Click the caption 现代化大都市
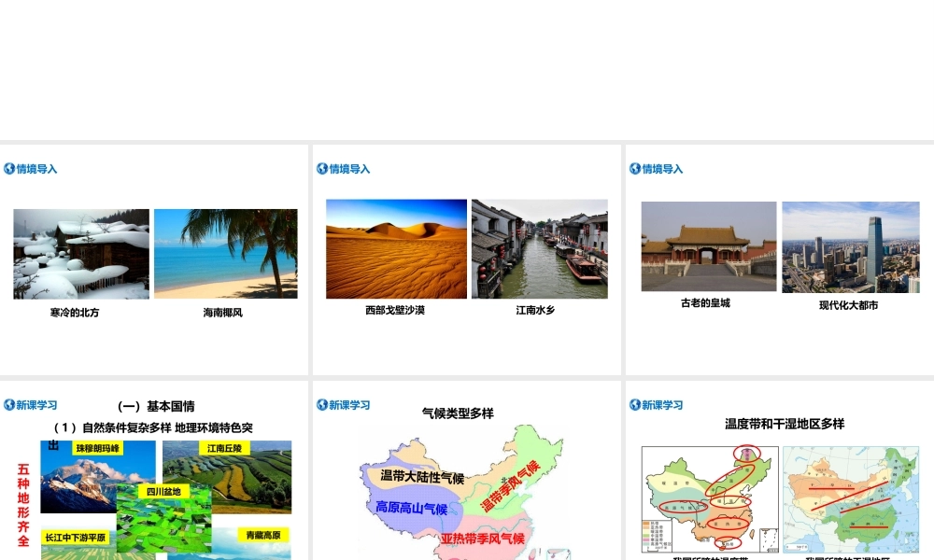 point(848,305)
